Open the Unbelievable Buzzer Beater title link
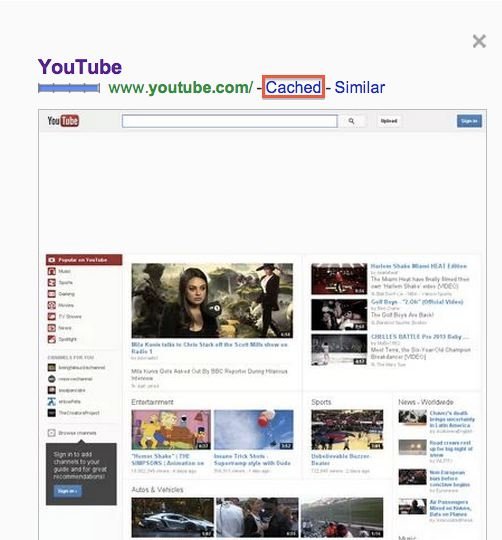502x540 pixels. coord(340,459)
